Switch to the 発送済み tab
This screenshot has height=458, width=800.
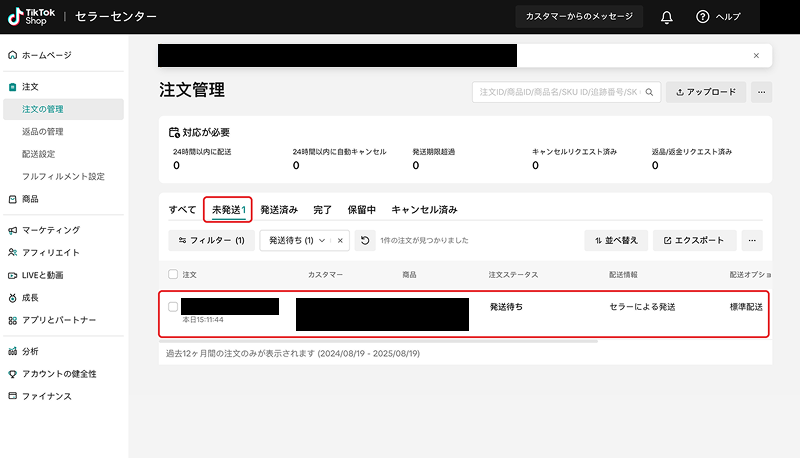(279, 210)
